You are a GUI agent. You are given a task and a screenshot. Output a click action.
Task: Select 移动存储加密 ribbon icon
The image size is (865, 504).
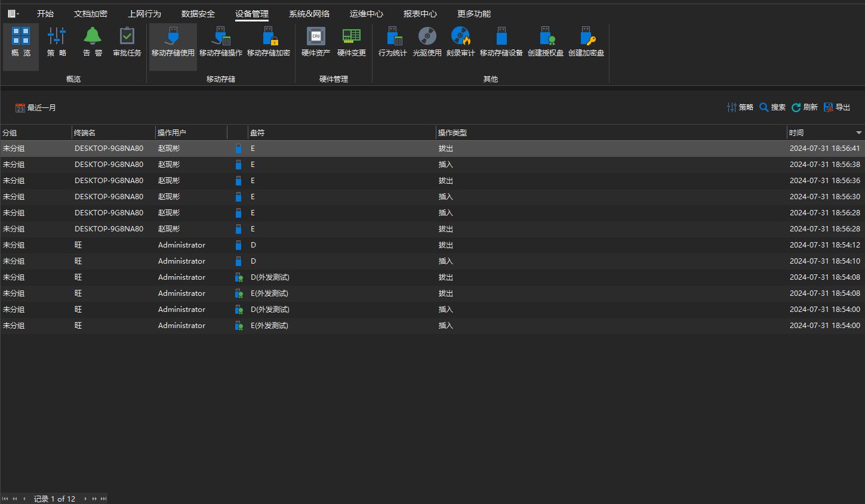pyautogui.click(x=269, y=42)
